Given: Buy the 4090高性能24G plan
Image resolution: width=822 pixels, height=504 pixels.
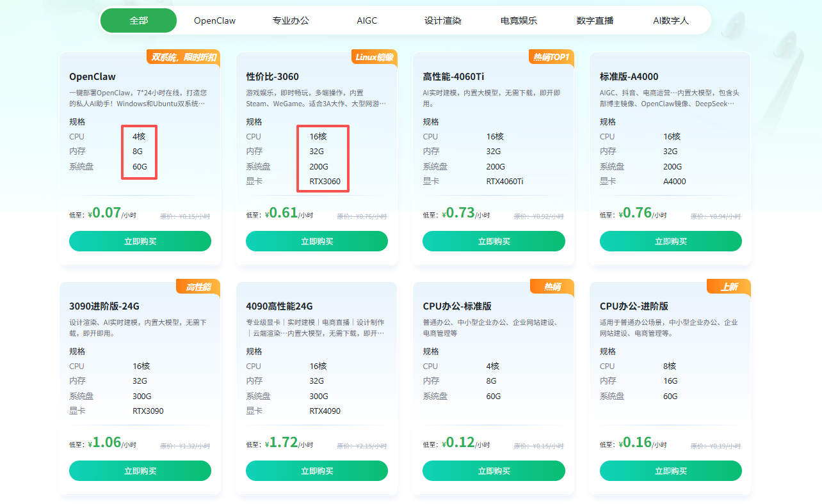Looking at the screenshot, I should point(317,471).
